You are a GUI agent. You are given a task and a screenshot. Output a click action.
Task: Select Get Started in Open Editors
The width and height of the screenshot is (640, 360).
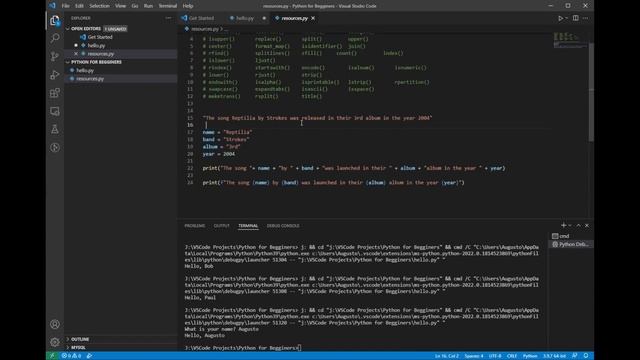(100, 37)
